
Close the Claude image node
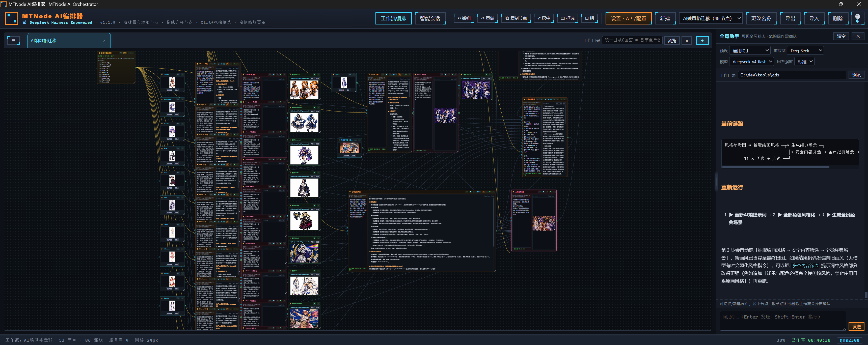point(183,75)
